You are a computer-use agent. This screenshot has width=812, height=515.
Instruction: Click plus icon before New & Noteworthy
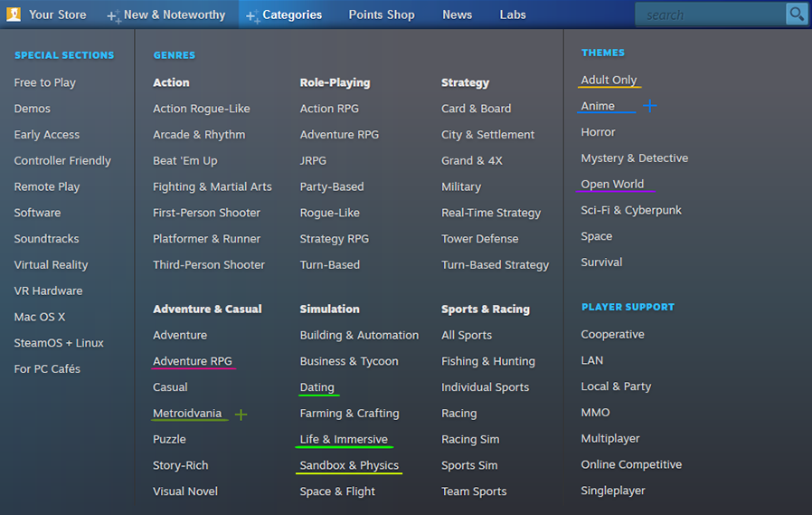pos(112,16)
